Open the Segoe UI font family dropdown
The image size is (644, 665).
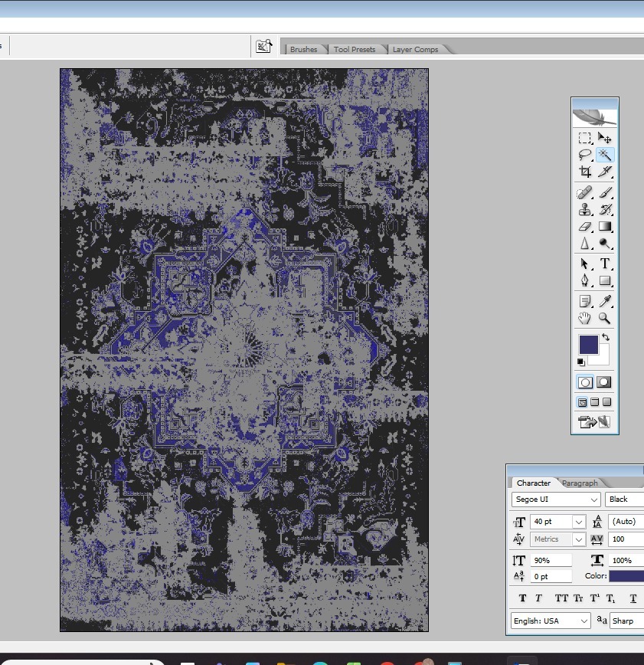pos(594,500)
